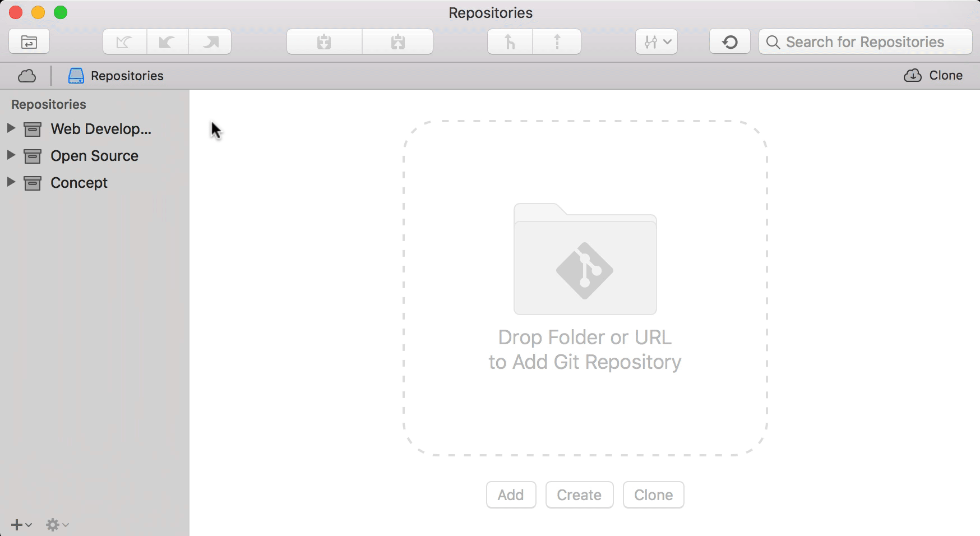Apply stash via the stash-apply toolbar icon

click(399, 41)
